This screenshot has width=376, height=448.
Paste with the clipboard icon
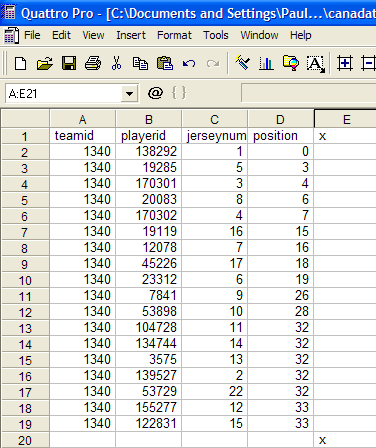tap(165, 63)
